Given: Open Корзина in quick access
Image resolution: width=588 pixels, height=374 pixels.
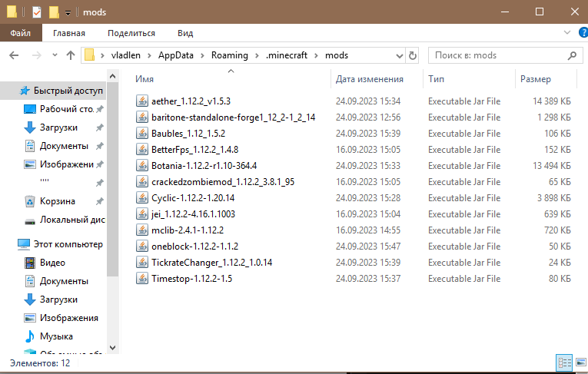Looking at the screenshot, I should (58, 201).
